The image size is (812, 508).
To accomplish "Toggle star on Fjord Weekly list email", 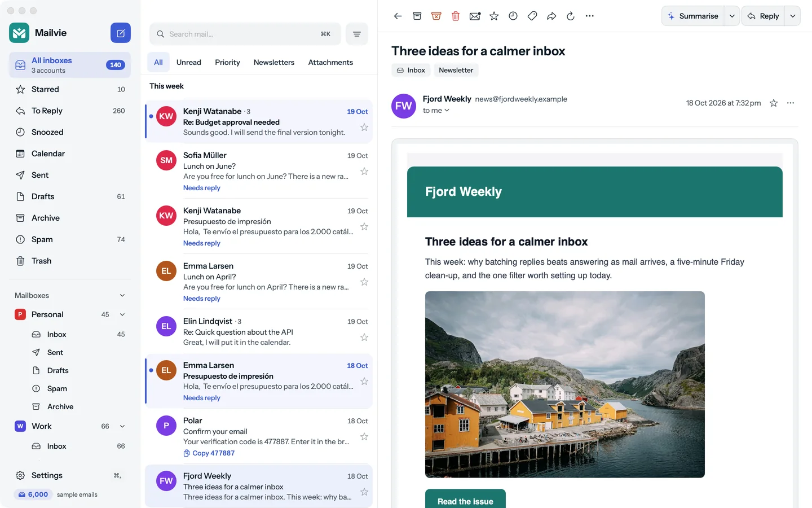I will 364,492.
